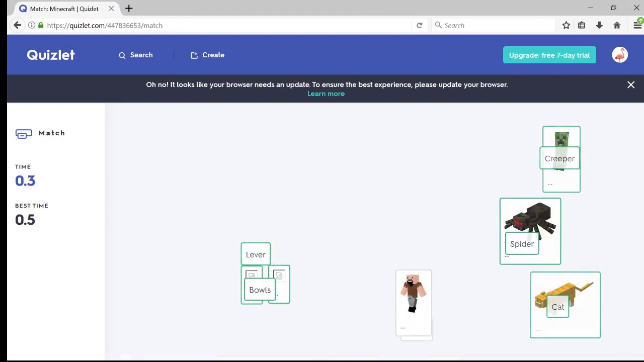Click the browser back arrow button
The height and width of the screenshot is (362, 644).
tap(18, 25)
